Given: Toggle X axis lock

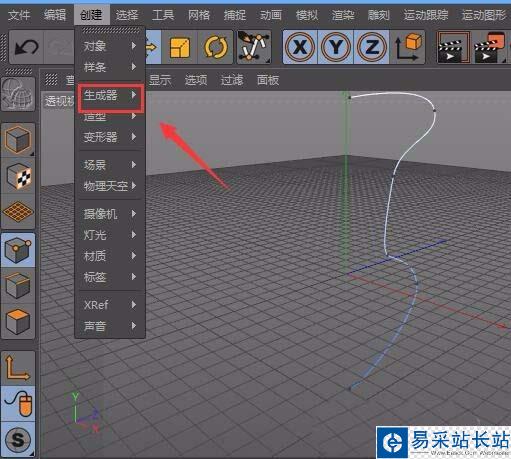Looking at the screenshot, I should [300, 47].
